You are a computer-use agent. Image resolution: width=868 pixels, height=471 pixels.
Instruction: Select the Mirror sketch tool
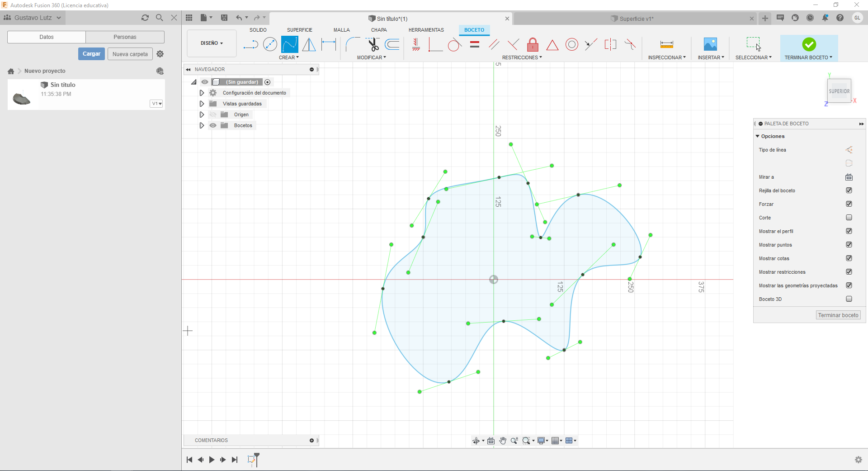pyautogui.click(x=309, y=44)
